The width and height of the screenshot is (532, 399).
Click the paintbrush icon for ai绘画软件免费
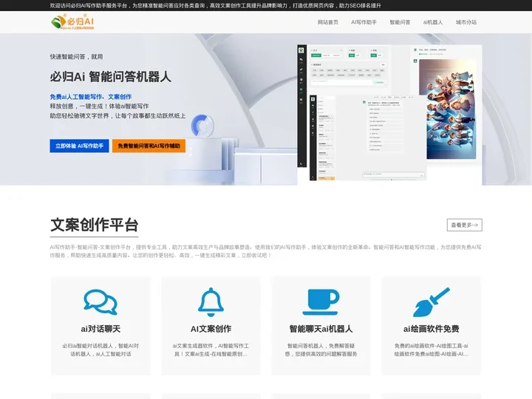pos(432,302)
